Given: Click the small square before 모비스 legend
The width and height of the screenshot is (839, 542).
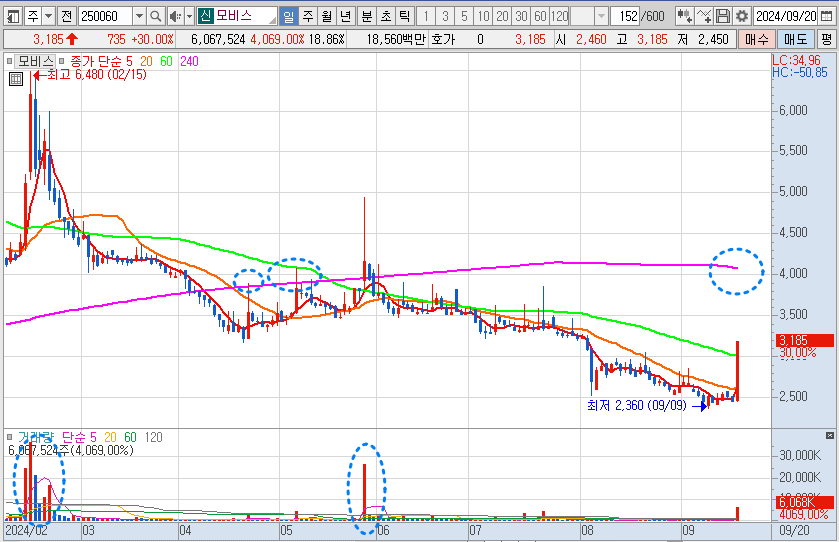Looking at the screenshot, I should click(x=9, y=61).
